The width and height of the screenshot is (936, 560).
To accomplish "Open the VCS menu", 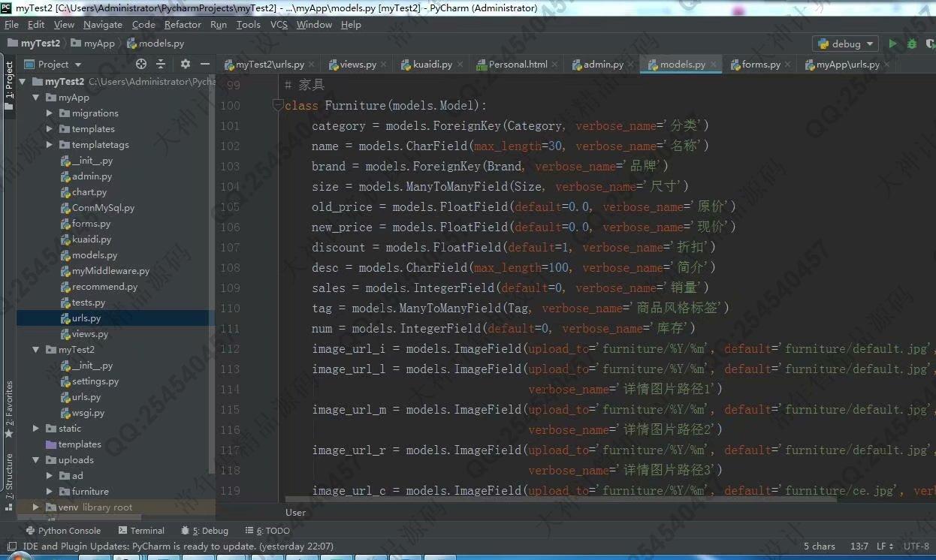I will [279, 25].
